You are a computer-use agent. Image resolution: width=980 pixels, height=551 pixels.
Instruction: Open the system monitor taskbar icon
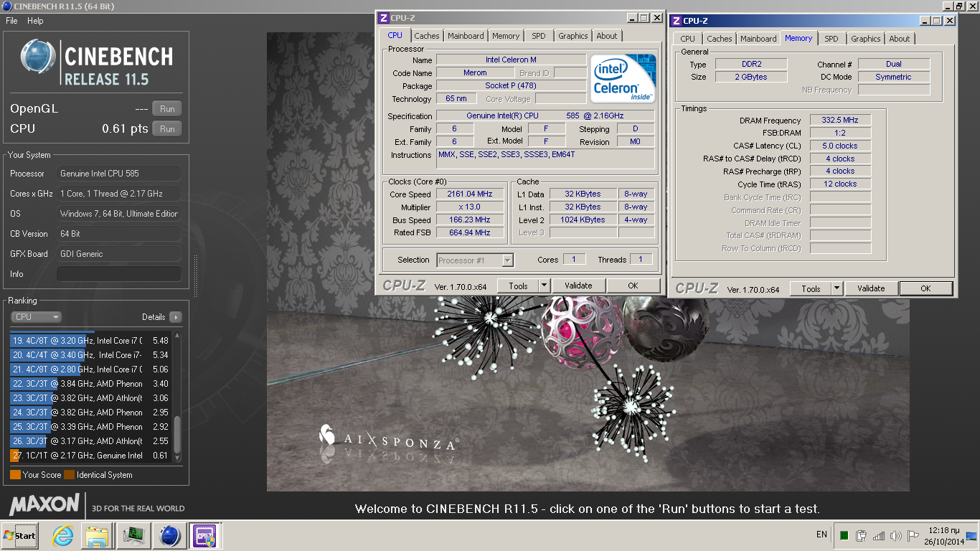click(133, 535)
